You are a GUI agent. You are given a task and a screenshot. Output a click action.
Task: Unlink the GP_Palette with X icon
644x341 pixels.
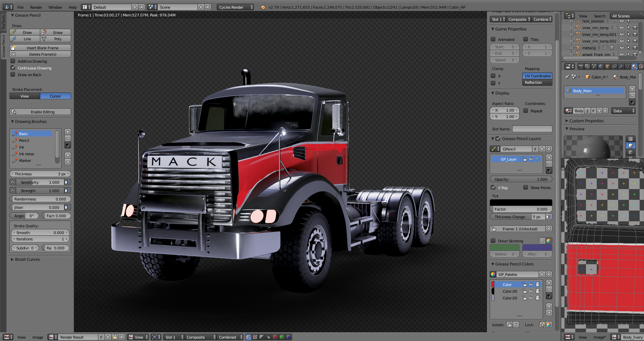(x=549, y=274)
